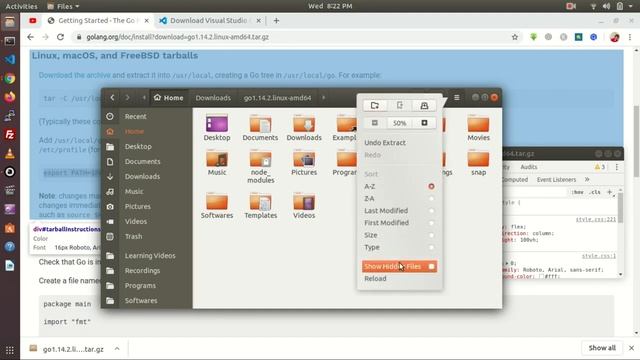This screenshot has height=360, width=640.
Task: Toggle :hov element state in DevTools
Action: 578,192
